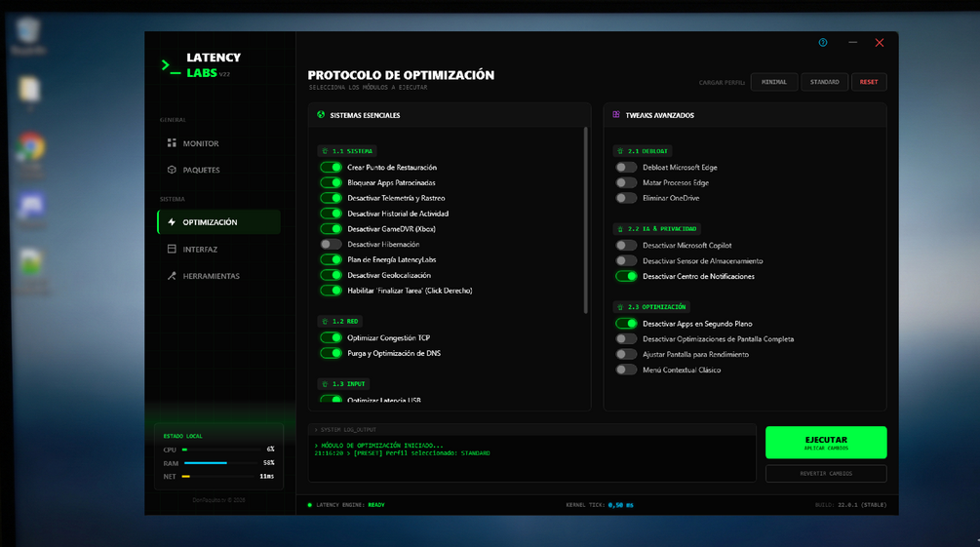Load the Minimal profile
The width and height of the screenshot is (980, 547).
coord(773,82)
